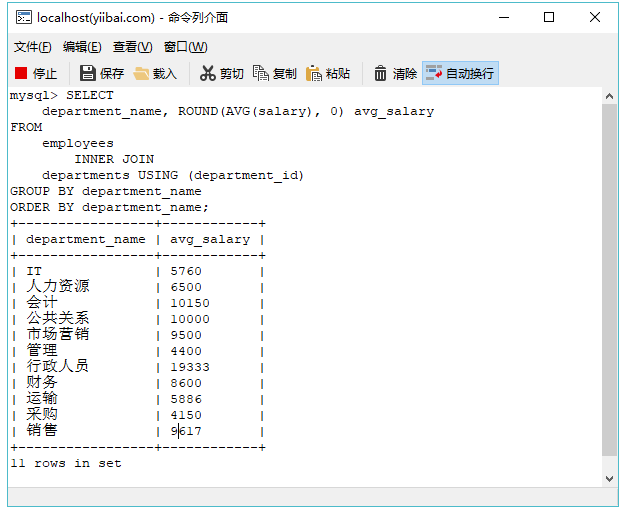Click the console window icon in title bar

coord(24,18)
